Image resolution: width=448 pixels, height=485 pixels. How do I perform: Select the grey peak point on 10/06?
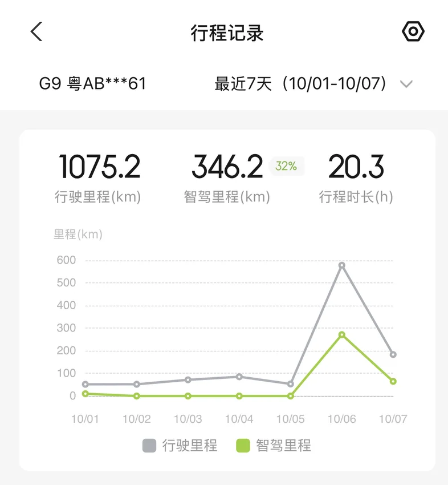click(x=342, y=265)
